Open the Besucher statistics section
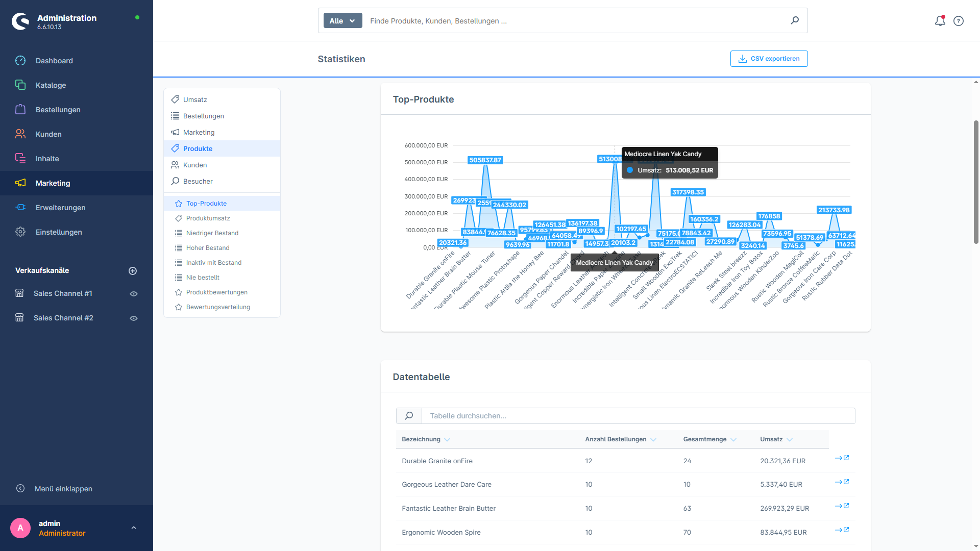The width and height of the screenshot is (980, 551). click(x=198, y=181)
